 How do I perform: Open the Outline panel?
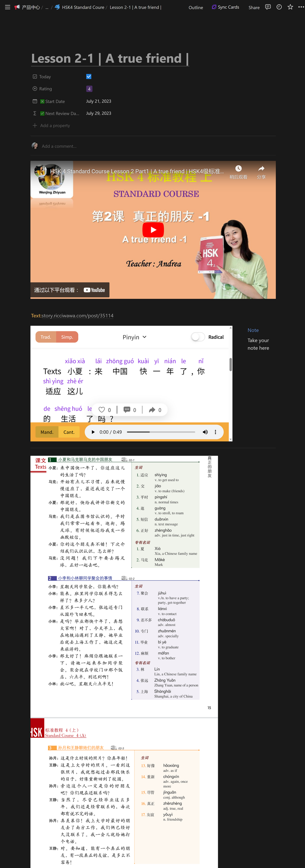click(x=196, y=7)
